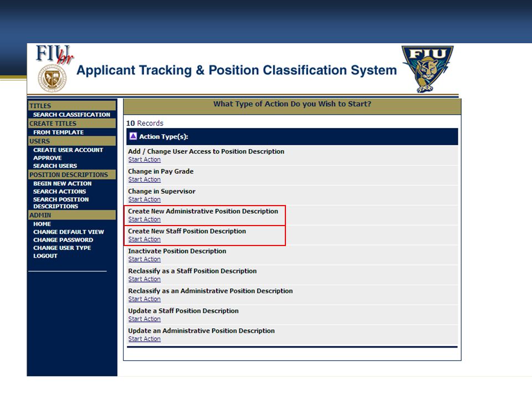532x399 pixels.
Task: Click the Action Type(s) column header text
Action: point(163,137)
